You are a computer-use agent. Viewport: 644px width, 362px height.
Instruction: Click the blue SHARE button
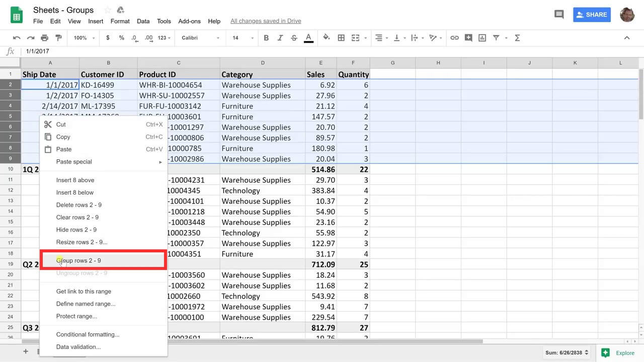tap(592, 15)
